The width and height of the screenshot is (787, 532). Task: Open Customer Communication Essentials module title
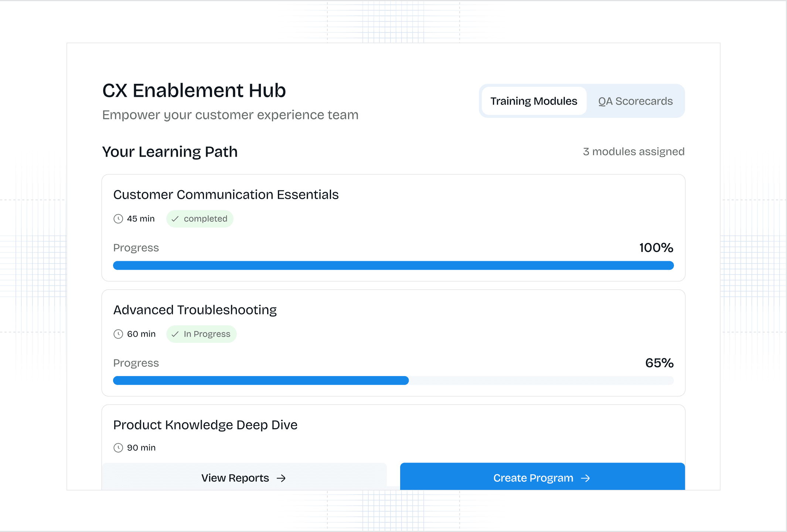(x=226, y=195)
